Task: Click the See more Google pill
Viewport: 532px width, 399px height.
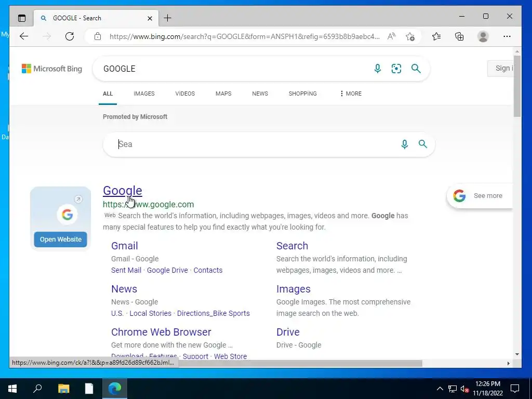Action: click(x=479, y=196)
